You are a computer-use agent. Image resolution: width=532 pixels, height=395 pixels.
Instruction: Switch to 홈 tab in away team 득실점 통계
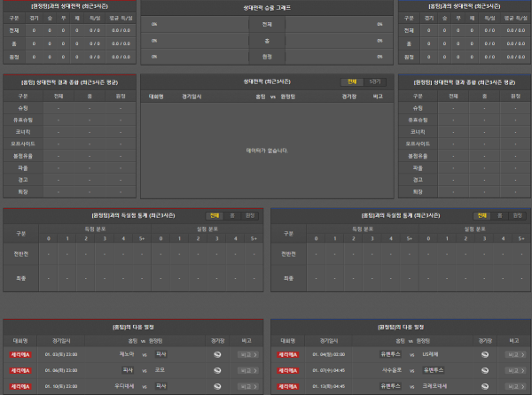pyautogui.click(x=499, y=215)
